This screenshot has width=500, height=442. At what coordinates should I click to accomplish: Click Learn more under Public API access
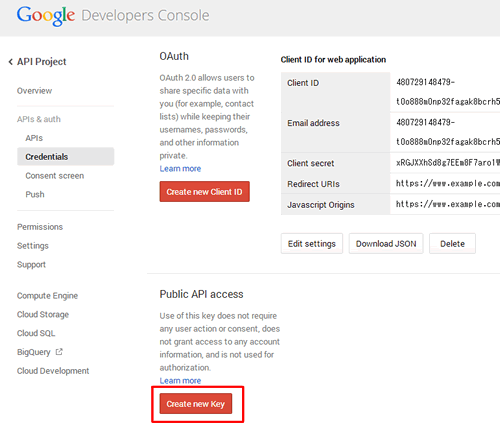pos(180,381)
